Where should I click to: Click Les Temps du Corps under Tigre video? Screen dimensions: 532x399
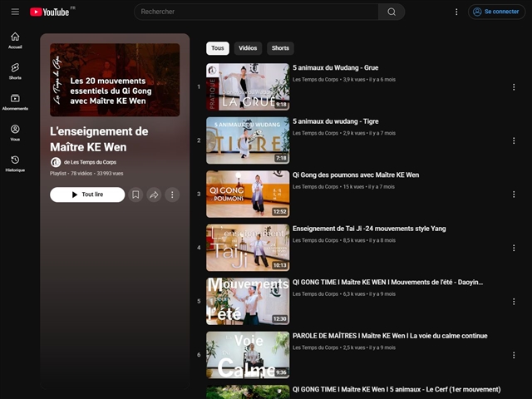pyautogui.click(x=315, y=133)
